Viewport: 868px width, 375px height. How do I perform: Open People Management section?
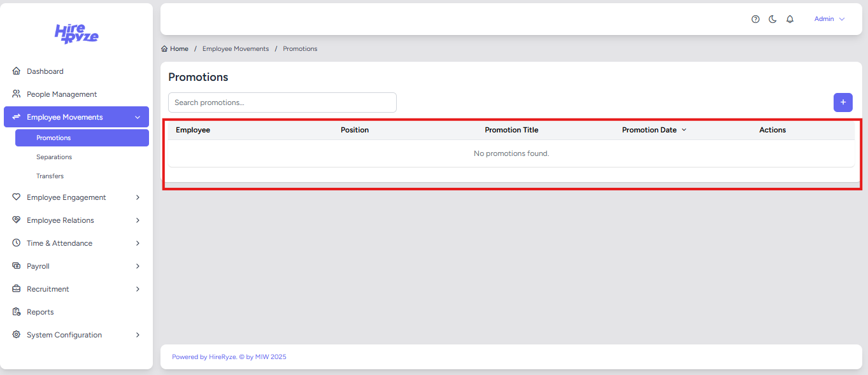coord(61,94)
